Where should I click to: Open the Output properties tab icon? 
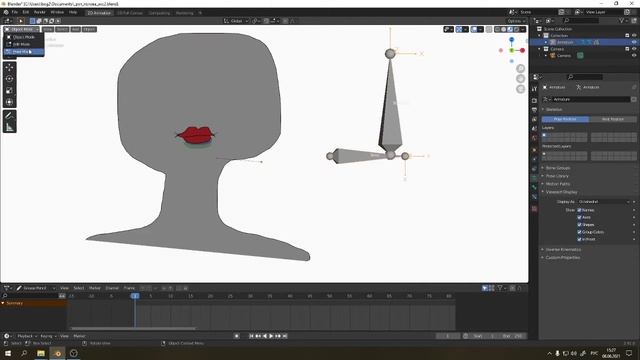point(534,110)
